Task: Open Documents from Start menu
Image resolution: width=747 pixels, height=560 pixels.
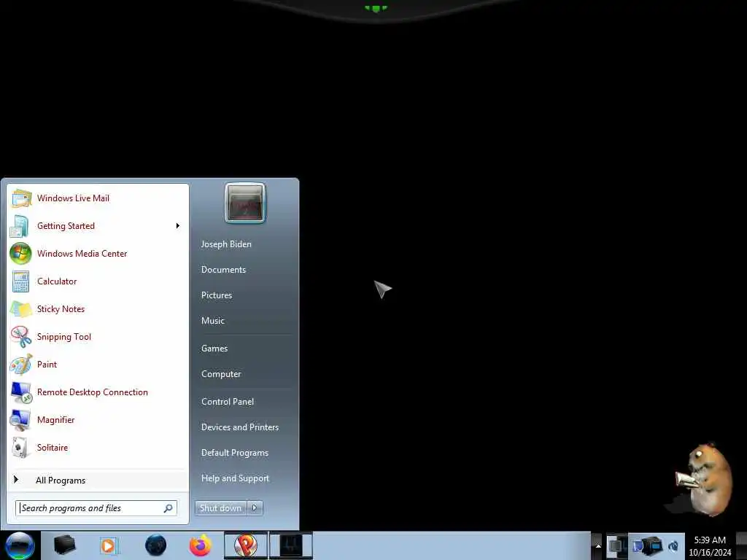Action: tap(223, 270)
